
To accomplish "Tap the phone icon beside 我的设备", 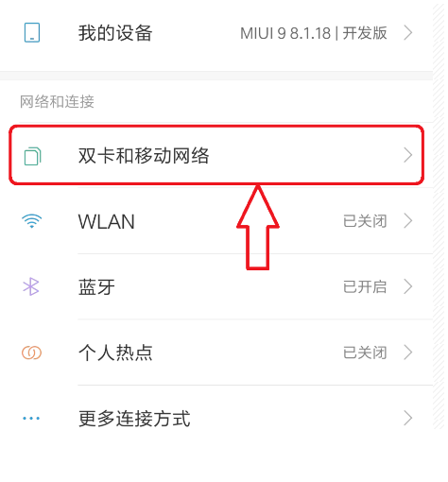I will (x=32, y=32).
